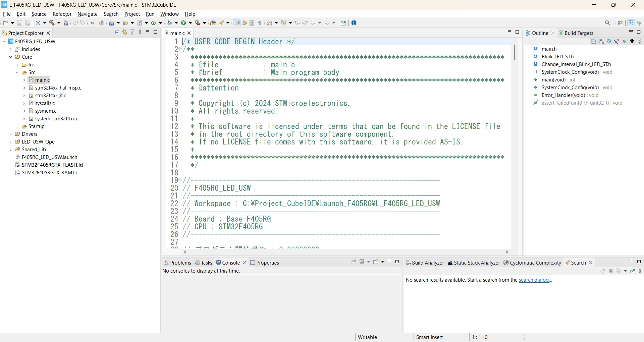Viewport: 644px width, 342px height.
Task: Click Pin Search view icon
Action: point(633,271)
